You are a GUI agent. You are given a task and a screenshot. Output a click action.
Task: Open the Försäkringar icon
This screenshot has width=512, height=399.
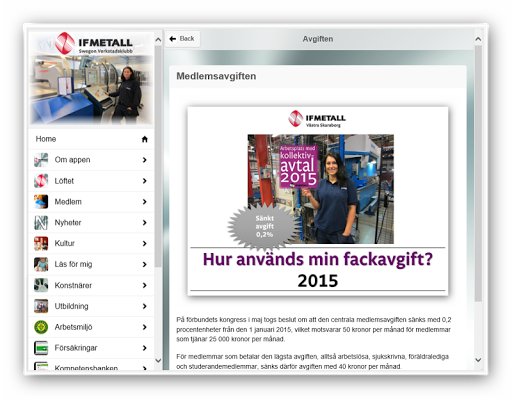click(x=41, y=348)
